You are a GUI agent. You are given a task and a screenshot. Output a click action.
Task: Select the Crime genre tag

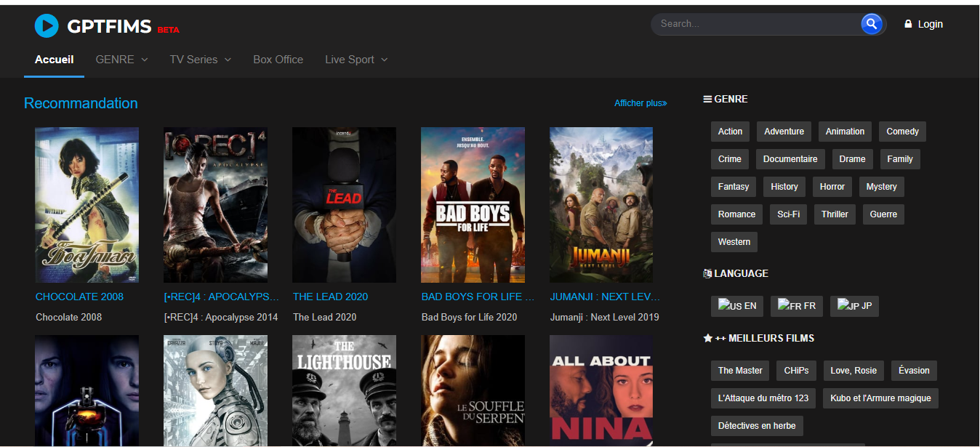point(730,159)
